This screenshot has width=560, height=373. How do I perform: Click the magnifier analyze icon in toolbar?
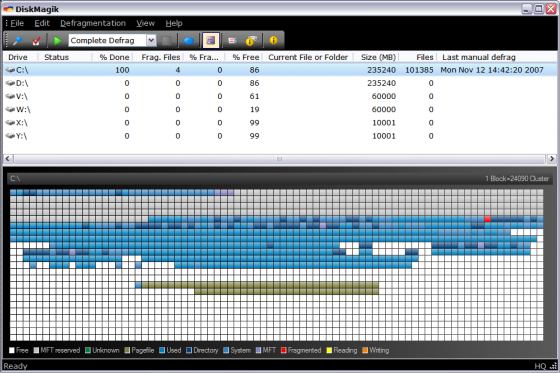(x=17, y=40)
